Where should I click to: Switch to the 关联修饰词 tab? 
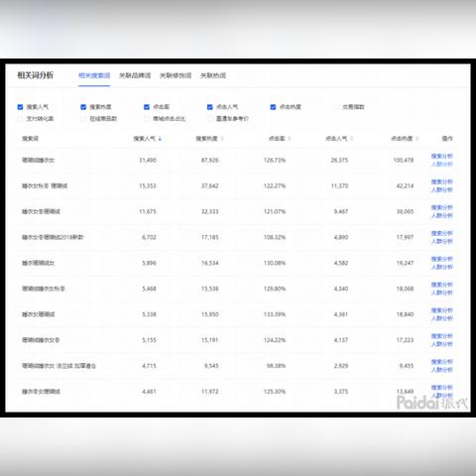point(176,75)
